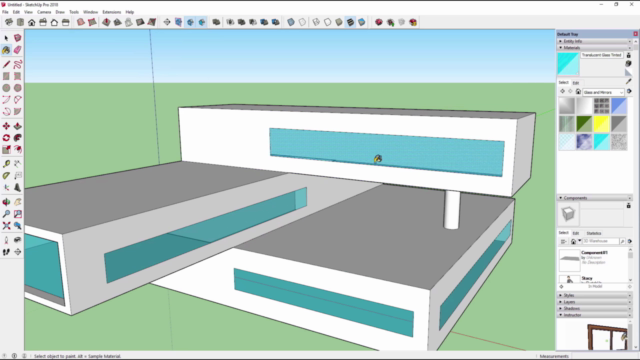Viewport: 640px width, 360px height.
Task: Click the current material preview
Action: coord(568,64)
